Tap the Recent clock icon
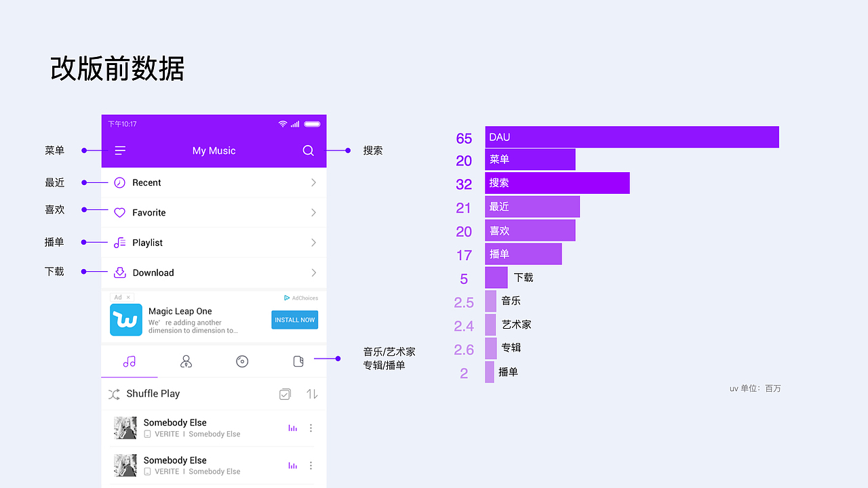The width and height of the screenshot is (868, 488). 119,182
